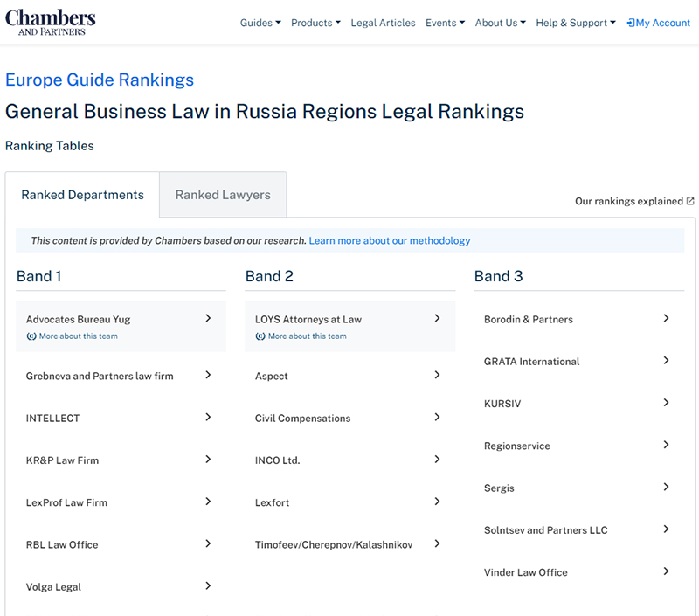Click the copyright-style icon under Advocates Bureau Yug
The width and height of the screenshot is (699, 616).
(x=31, y=336)
